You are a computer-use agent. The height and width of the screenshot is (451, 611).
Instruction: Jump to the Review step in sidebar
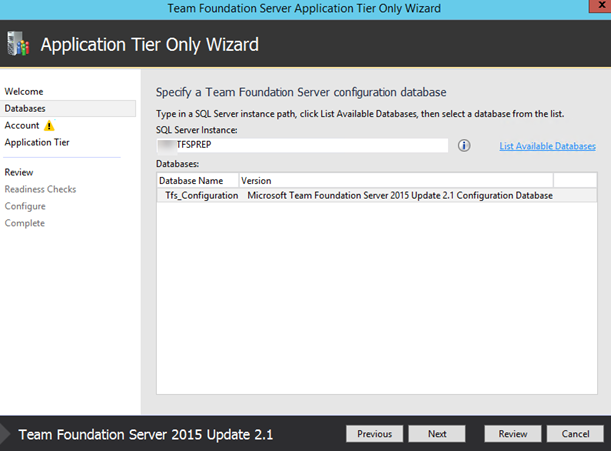coord(19,172)
